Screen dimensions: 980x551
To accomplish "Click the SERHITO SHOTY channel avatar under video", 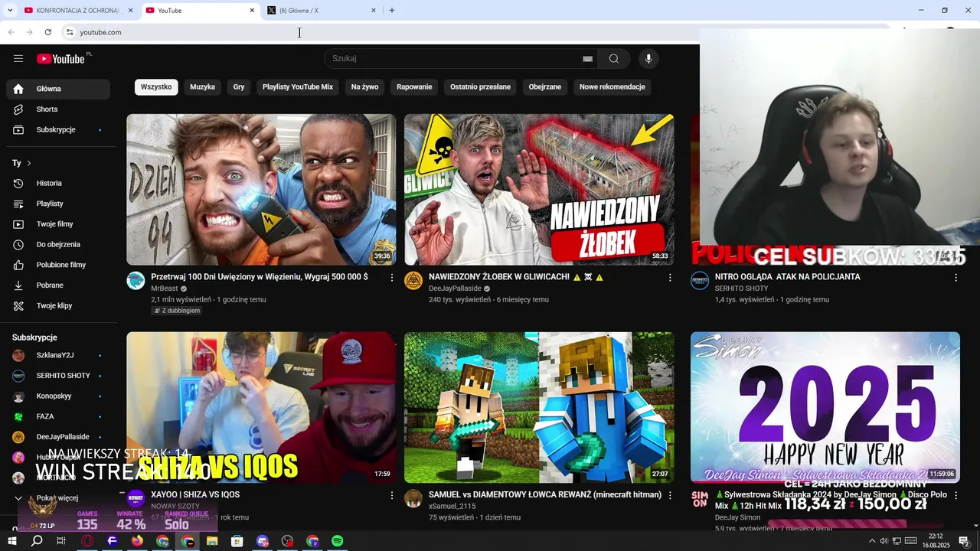I will [700, 280].
